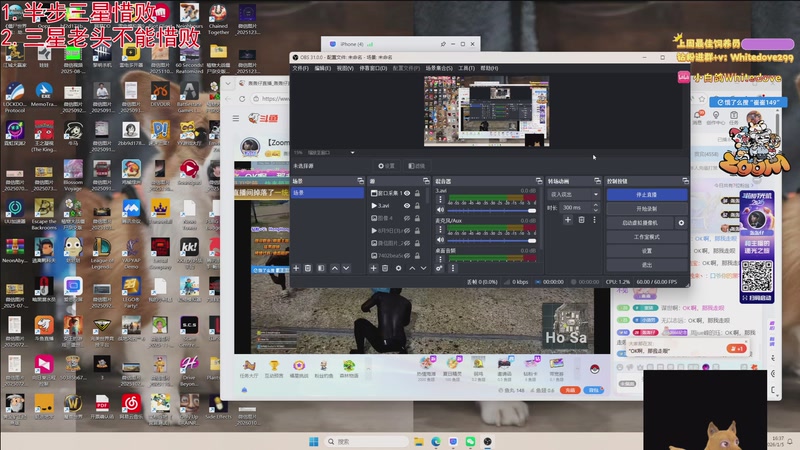Show the hidden 图像 4 source
The height and width of the screenshot is (450, 800).
(407, 218)
